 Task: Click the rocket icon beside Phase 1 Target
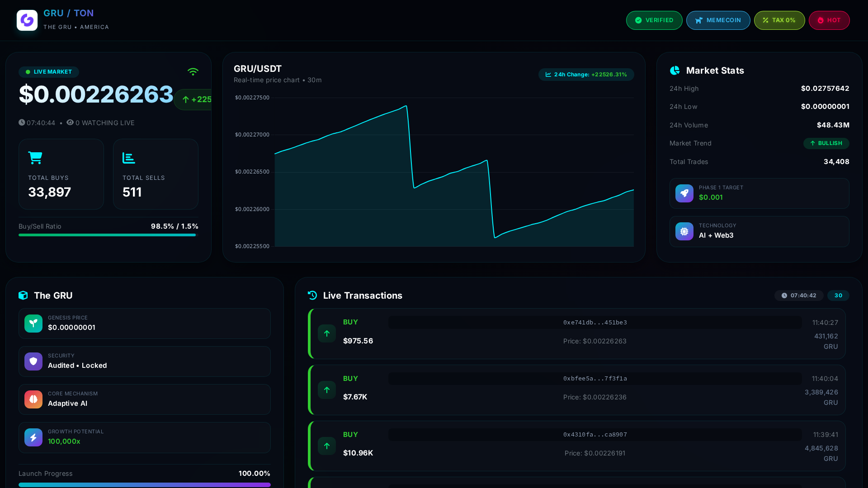click(684, 193)
